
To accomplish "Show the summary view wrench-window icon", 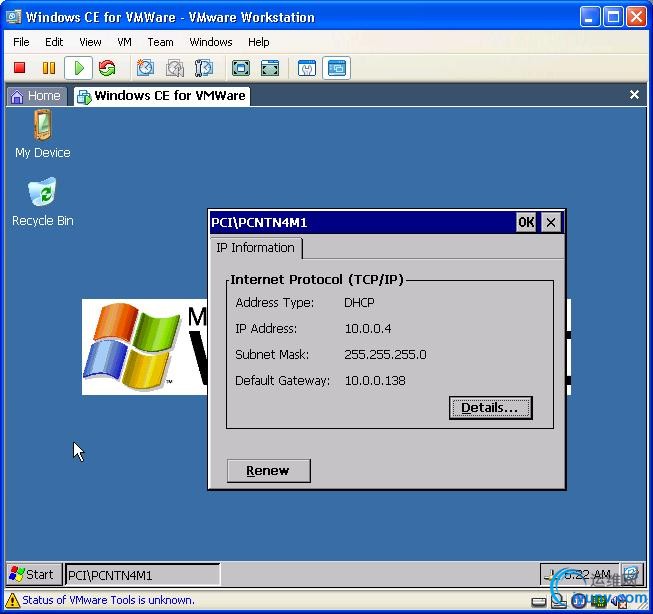I will click(307, 68).
